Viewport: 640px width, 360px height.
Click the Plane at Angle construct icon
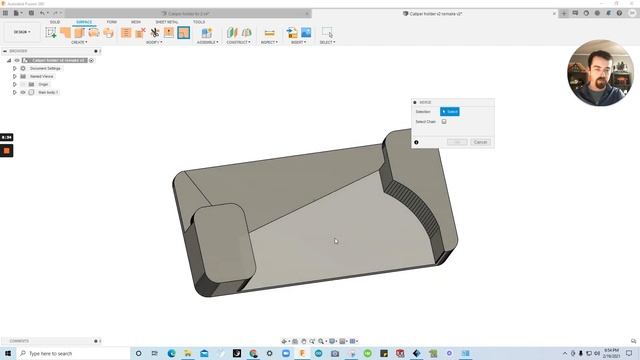coord(247,32)
